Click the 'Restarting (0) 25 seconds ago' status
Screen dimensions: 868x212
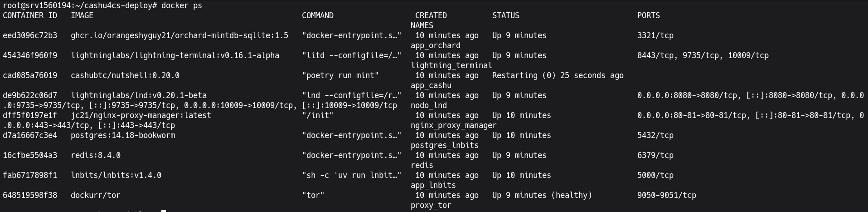558,75
